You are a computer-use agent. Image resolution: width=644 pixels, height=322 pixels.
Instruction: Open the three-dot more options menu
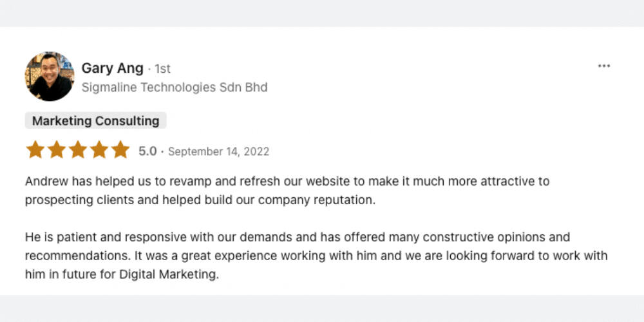pyautogui.click(x=603, y=66)
